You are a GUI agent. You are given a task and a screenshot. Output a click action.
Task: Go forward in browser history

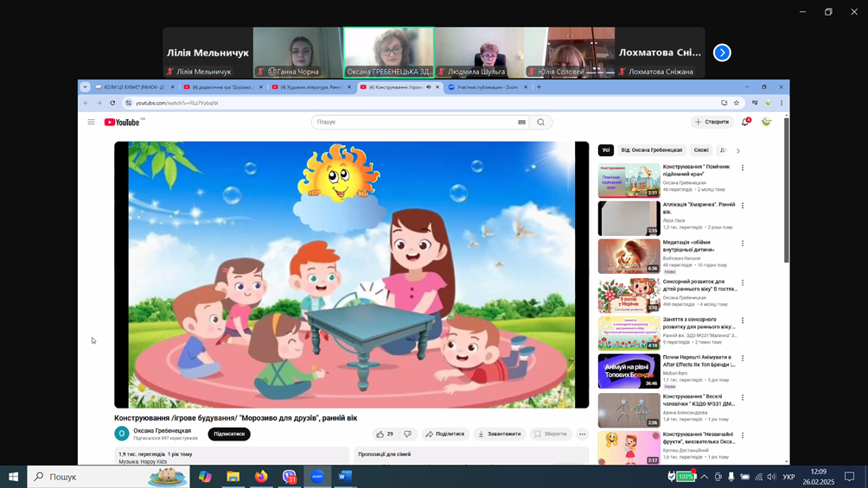(99, 103)
